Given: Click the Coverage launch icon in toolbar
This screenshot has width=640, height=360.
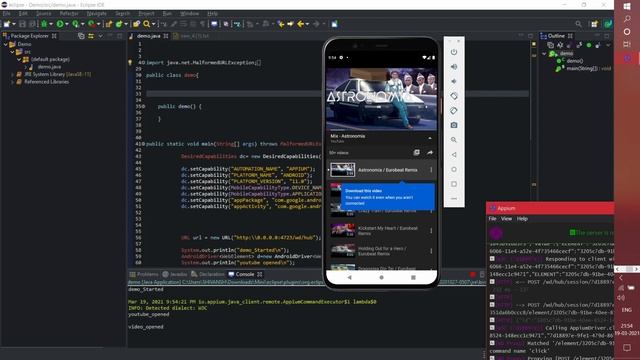Looking at the screenshot, I should [x=76, y=24].
